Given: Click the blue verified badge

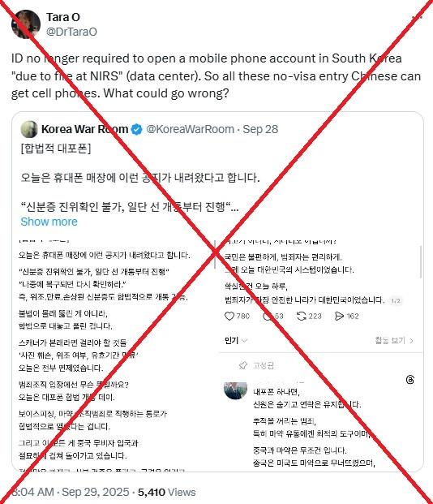Looking at the screenshot, I should pyautogui.click(x=137, y=130).
